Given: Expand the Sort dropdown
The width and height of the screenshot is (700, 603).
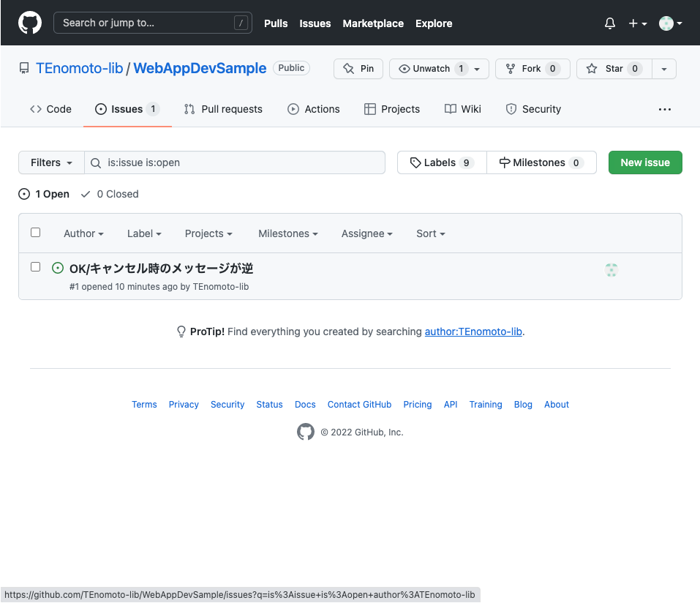Looking at the screenshot, I should click(x=431, y=233).
